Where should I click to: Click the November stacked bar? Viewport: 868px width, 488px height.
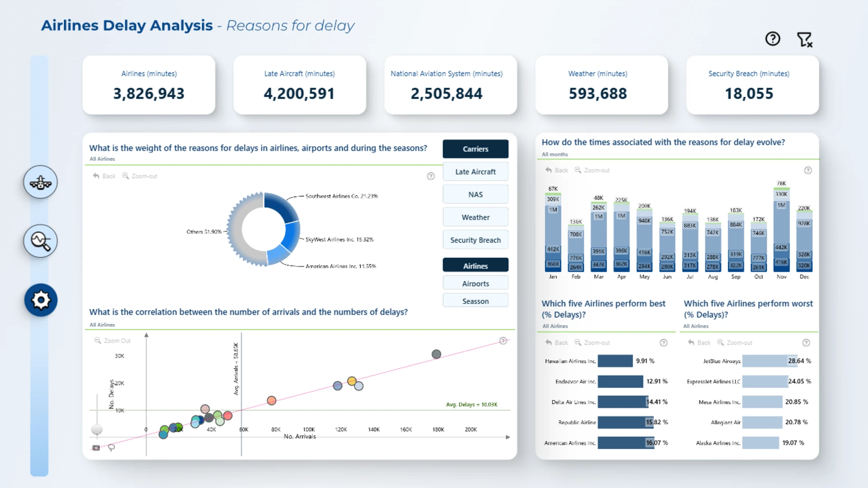781,229
